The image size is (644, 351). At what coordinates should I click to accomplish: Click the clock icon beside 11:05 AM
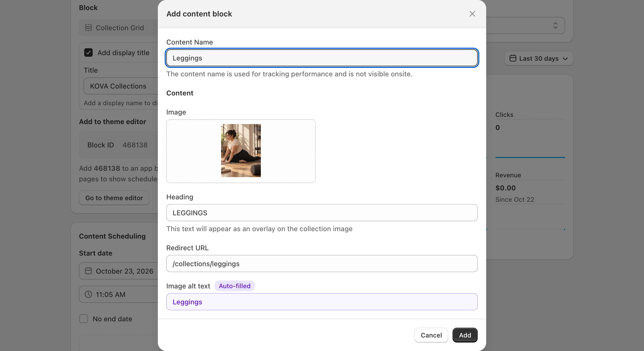[x=88, y=294]
